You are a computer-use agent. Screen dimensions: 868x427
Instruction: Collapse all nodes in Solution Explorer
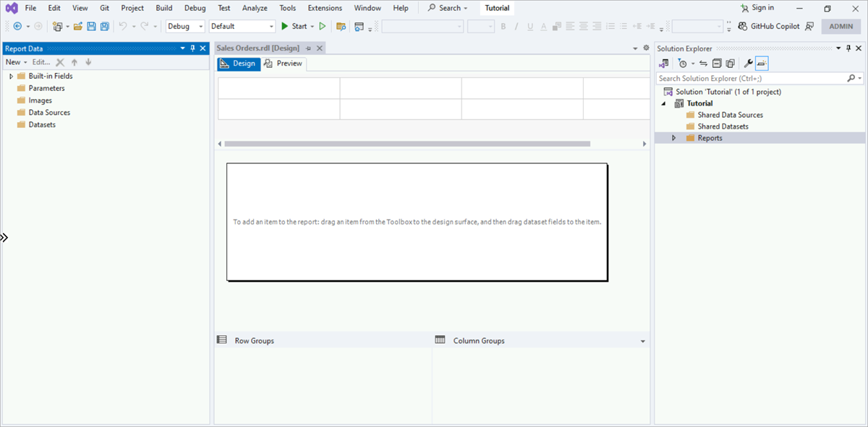pyautogui.click(x=716, y=63)
